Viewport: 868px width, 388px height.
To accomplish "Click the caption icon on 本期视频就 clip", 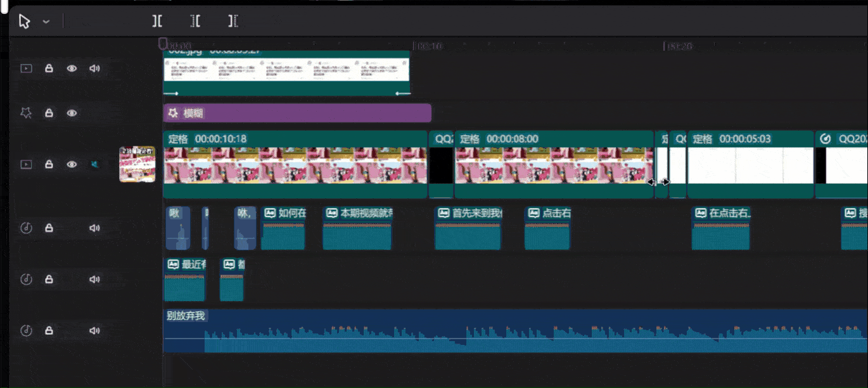I will coord(331,213).
